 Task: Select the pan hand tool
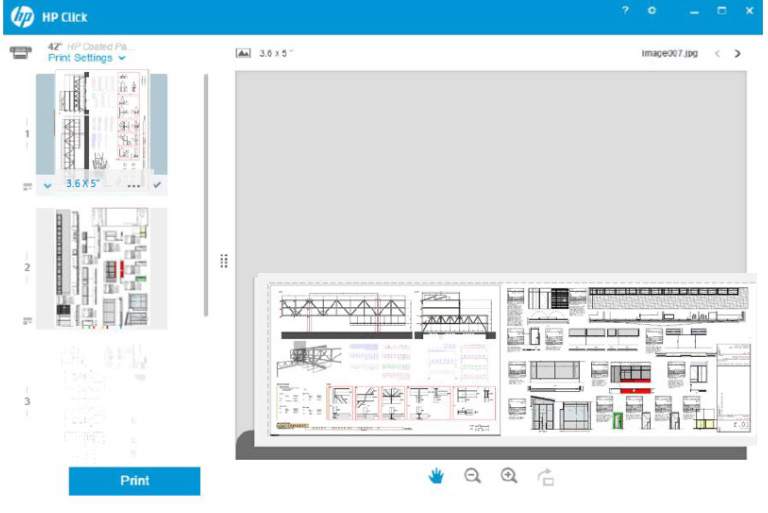pos(436,476)
